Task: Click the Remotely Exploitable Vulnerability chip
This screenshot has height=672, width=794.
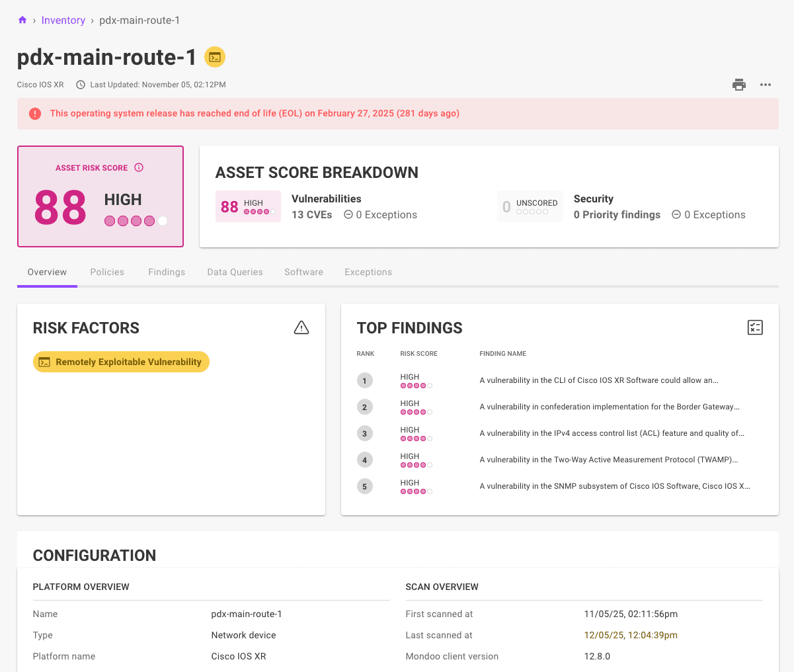Action: [x=121, y=362]
